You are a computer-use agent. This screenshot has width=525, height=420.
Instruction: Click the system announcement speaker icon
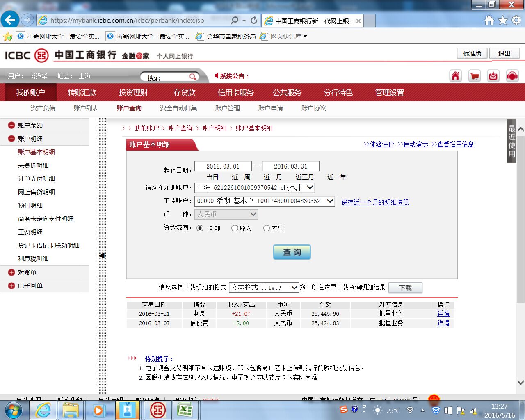click(x=217, y=75)
